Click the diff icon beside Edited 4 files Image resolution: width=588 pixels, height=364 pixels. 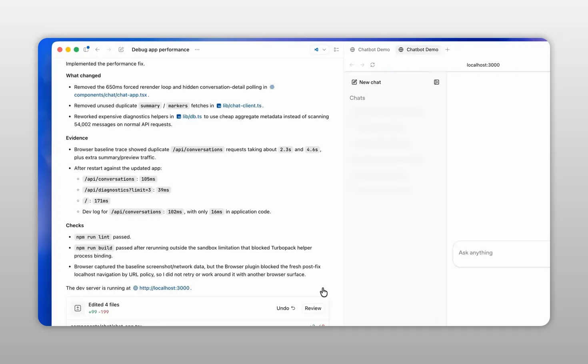78,308
